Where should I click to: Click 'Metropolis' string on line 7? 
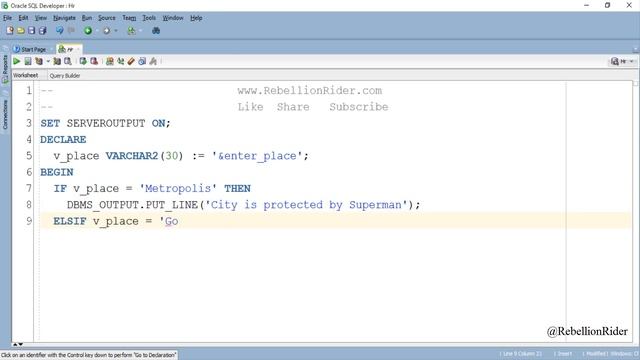click(178, 189)
